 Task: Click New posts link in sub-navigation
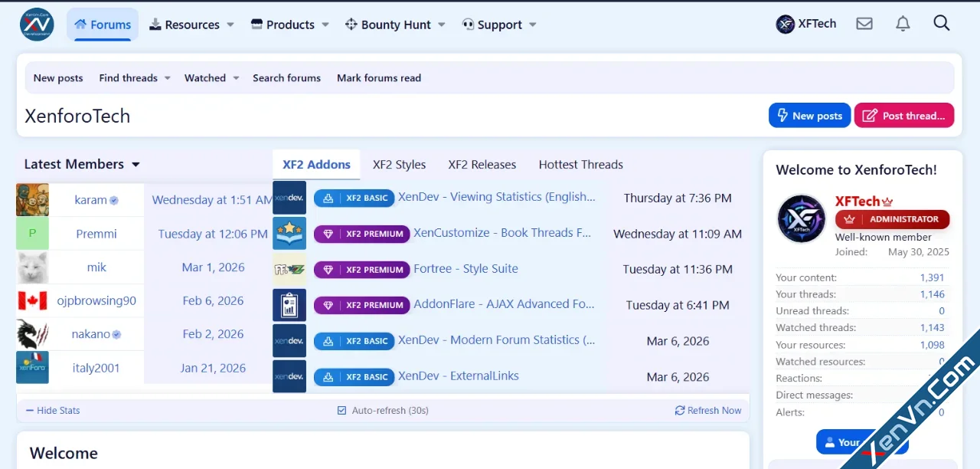[58, 78]
